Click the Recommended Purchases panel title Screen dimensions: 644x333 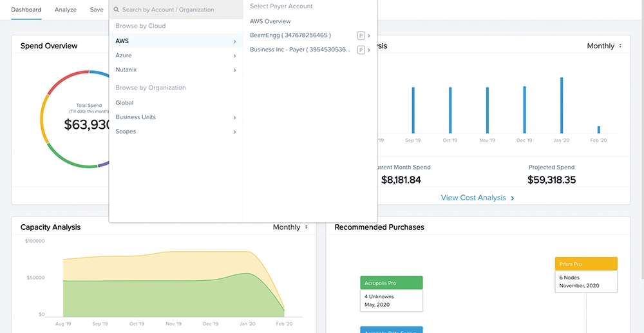pos(379,227)
